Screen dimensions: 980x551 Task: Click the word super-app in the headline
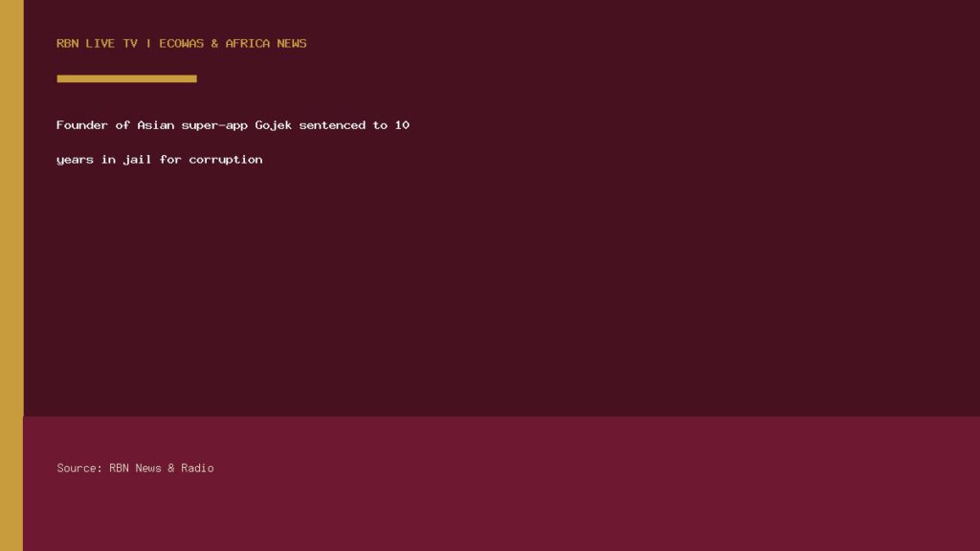(x=214, y=125)
